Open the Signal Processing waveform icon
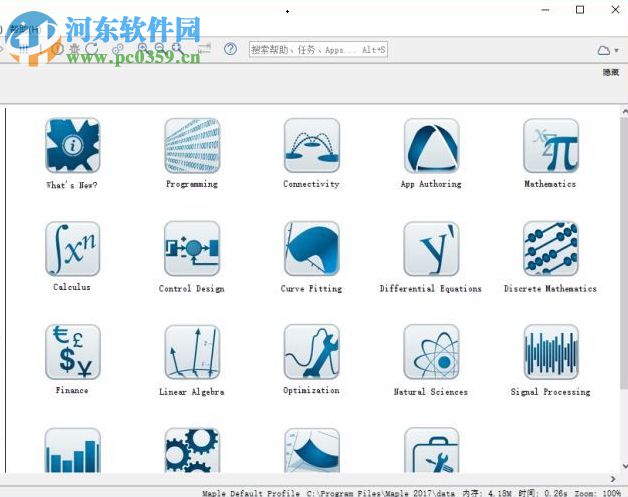Screen dimensions: 628x497 [x=551, y=352]
